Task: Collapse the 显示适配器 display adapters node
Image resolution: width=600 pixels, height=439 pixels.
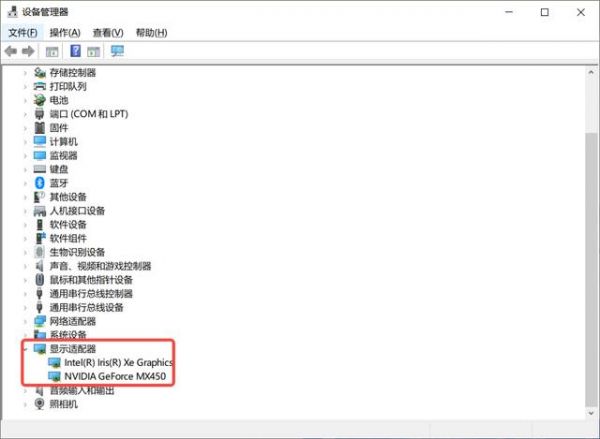Action: (x=25, y=349)
